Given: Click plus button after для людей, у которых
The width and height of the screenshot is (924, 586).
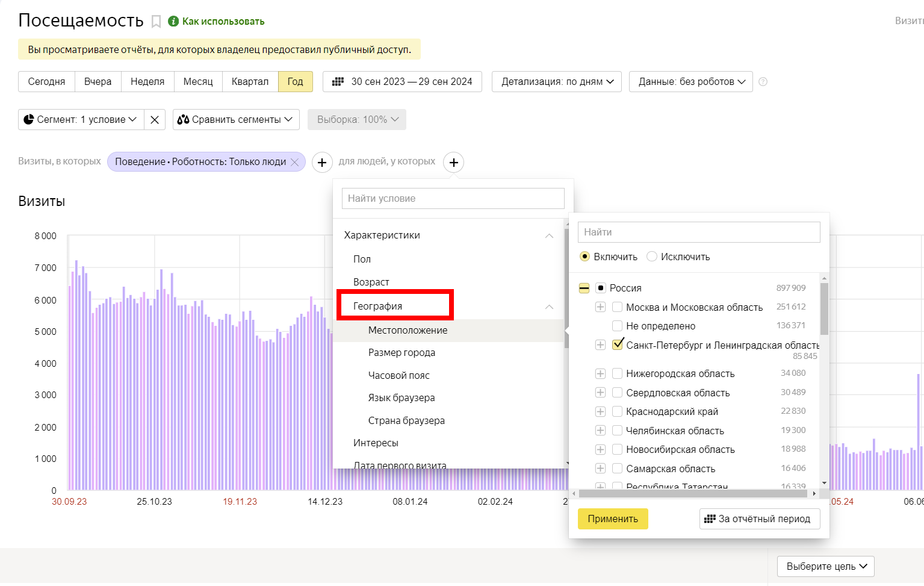Looking at the screenshot, I should (x=454, y=162).
